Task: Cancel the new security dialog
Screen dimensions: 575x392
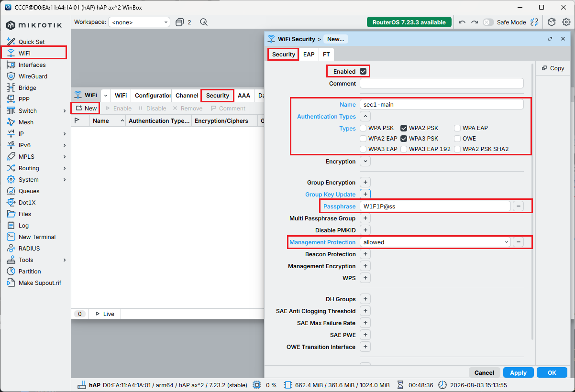Action: pos(484,372)
